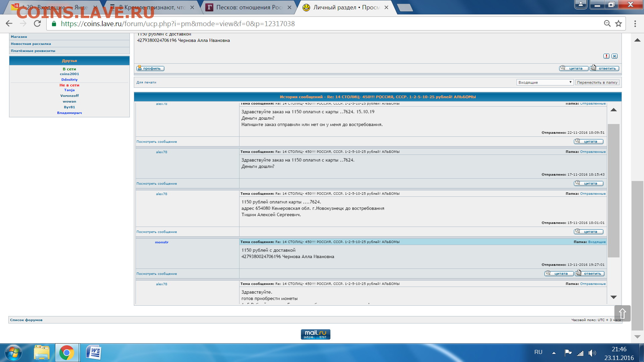
Task: Open the volume control in the tray
Action: [592, 353]
